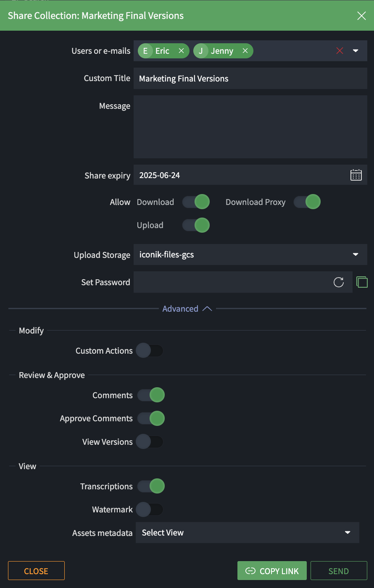Disable the Download permission toggle

[196, 202]
